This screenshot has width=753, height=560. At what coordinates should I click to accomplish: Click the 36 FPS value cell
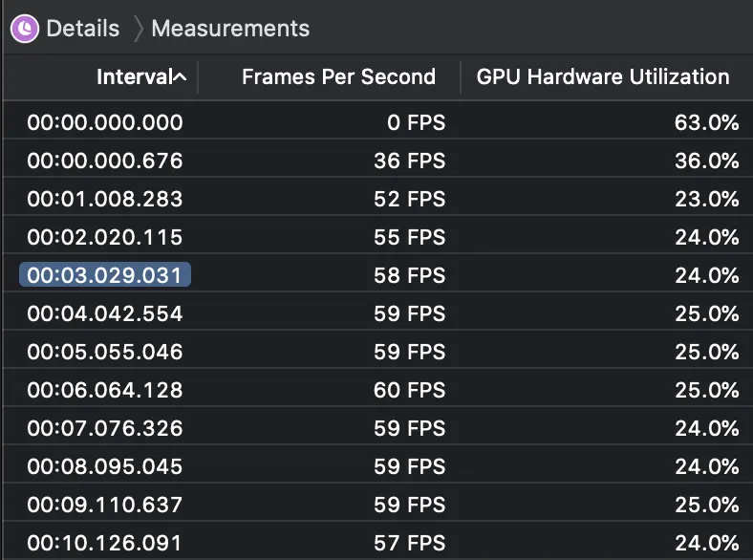(x=409, y=161)
